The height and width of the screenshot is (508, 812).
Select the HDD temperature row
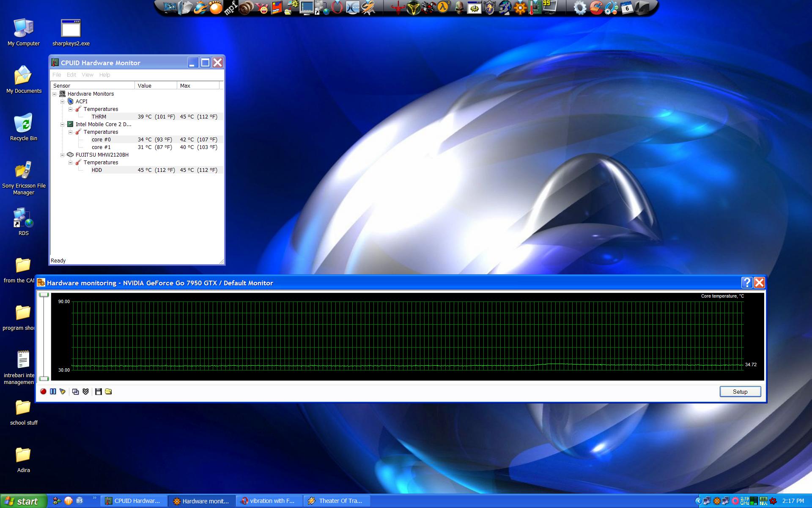click(97, 170)
